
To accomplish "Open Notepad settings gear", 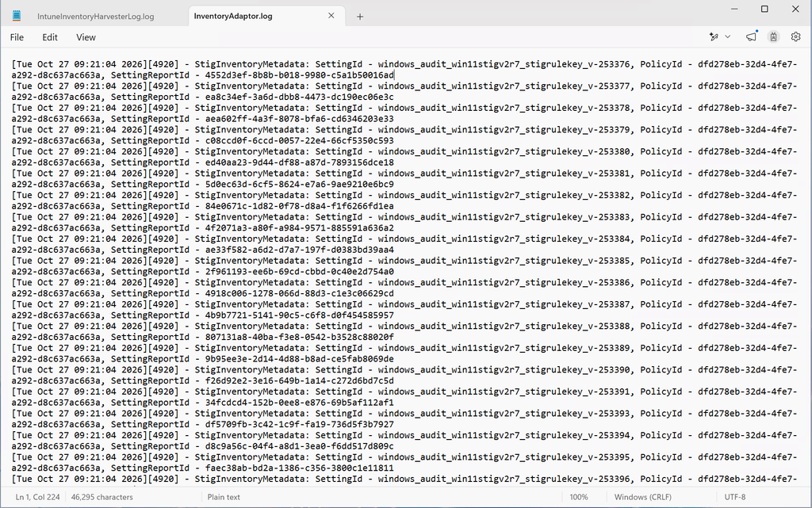I will tap(796, 36).
